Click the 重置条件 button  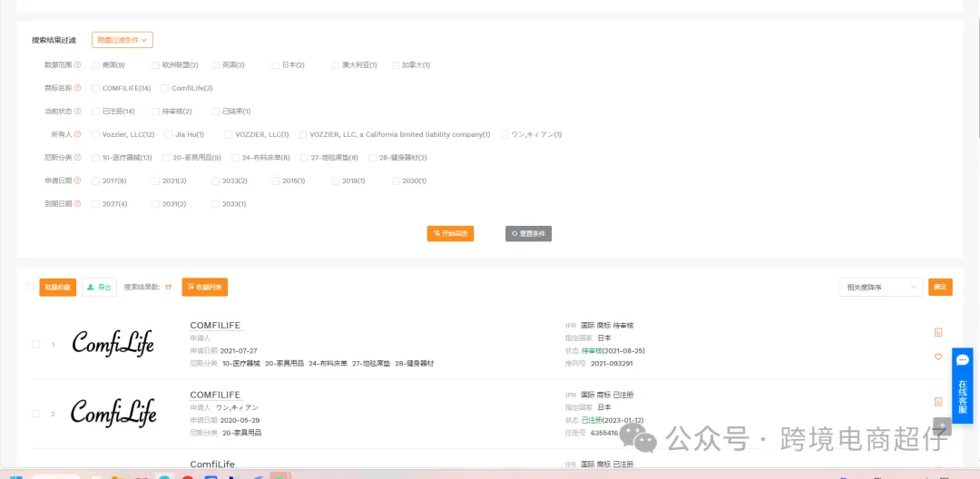(529, 233)
